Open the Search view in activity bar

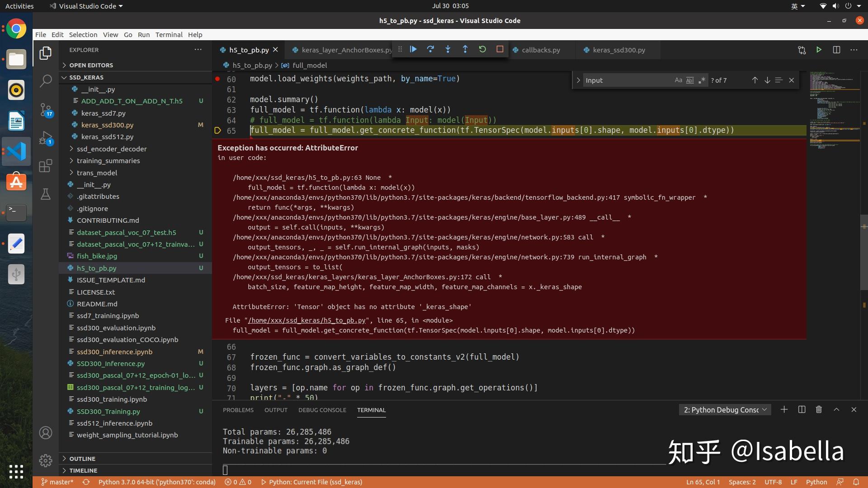pos(46,81)
